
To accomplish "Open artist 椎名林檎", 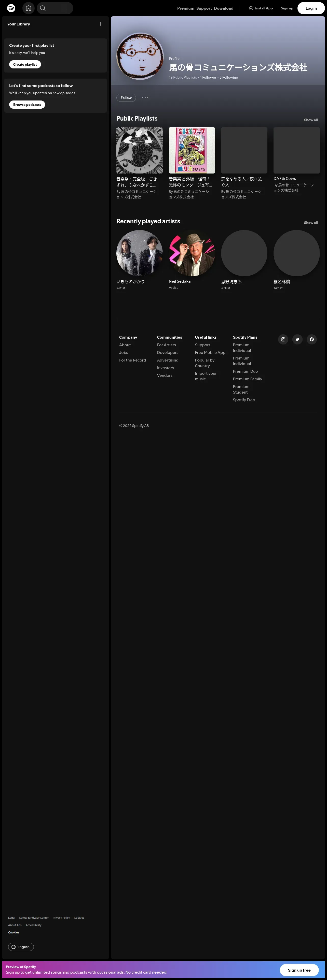I will click(x=296, y=261).
